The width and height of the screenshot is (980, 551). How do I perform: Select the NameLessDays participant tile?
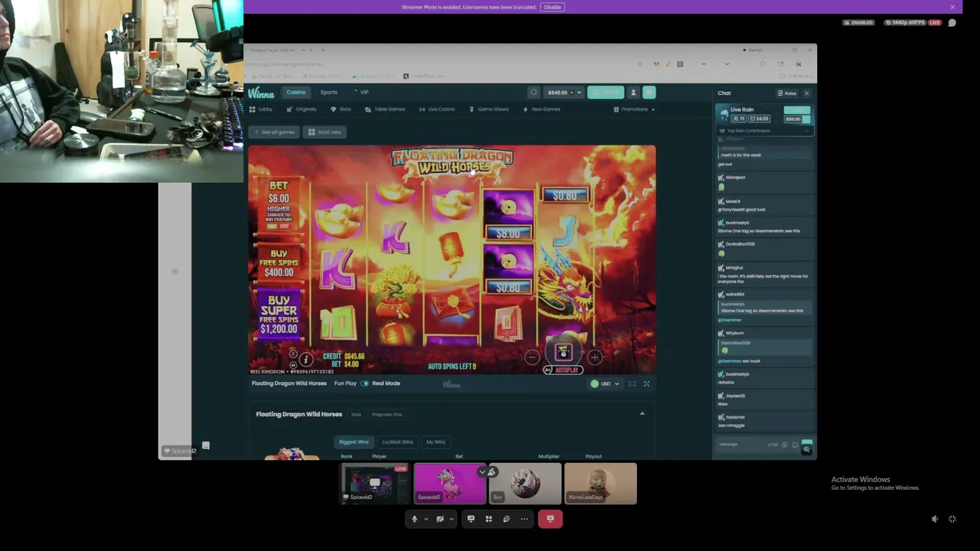(x=600, y=484)
